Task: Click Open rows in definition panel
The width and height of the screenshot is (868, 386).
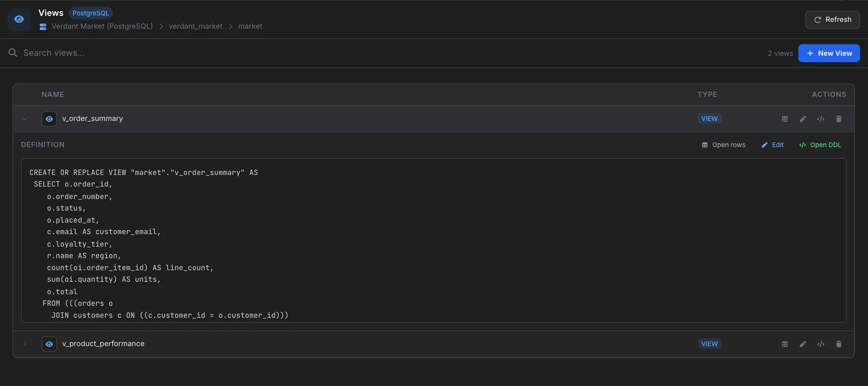Action: pyautogui.click(x=724, y=145)
